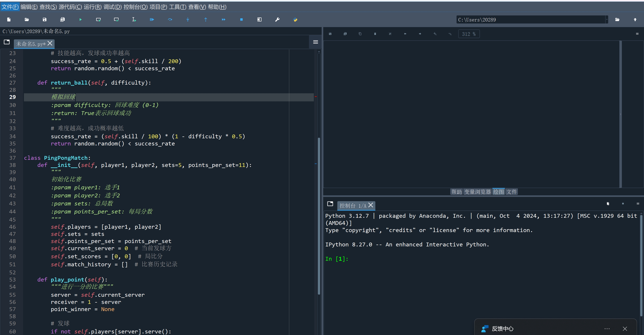Image resolution: width=644 pixels, height=335 pixels.
Task: Switch to the 变量浏览器 tab
Action: (478, 192)
